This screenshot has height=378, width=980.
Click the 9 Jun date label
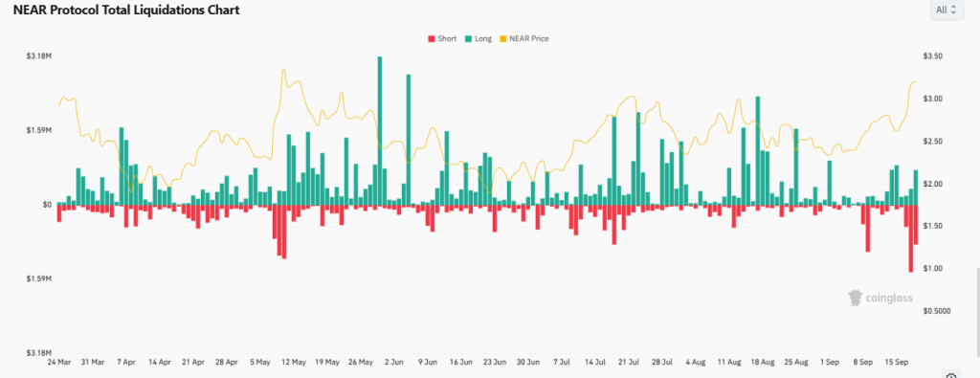pyautogui.click(x=428, y=362)
